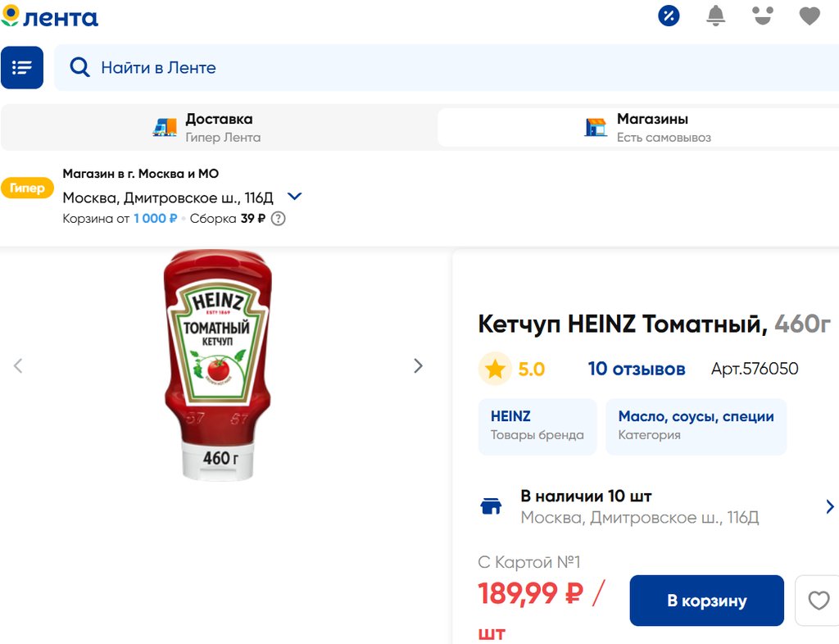This screenshot has width=839, height=644.
Task: Expand store availability chevron
Action: tap(830, 506)
